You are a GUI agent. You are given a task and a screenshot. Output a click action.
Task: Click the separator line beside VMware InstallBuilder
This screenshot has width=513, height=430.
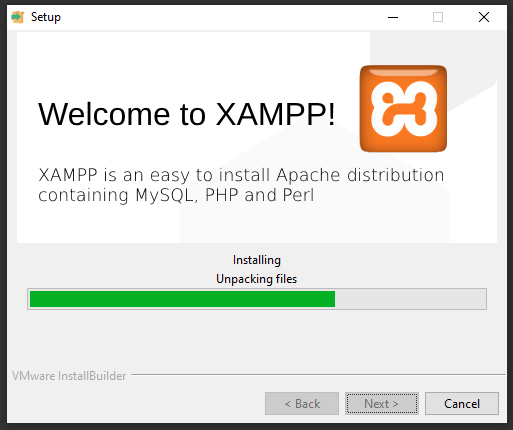318,375
